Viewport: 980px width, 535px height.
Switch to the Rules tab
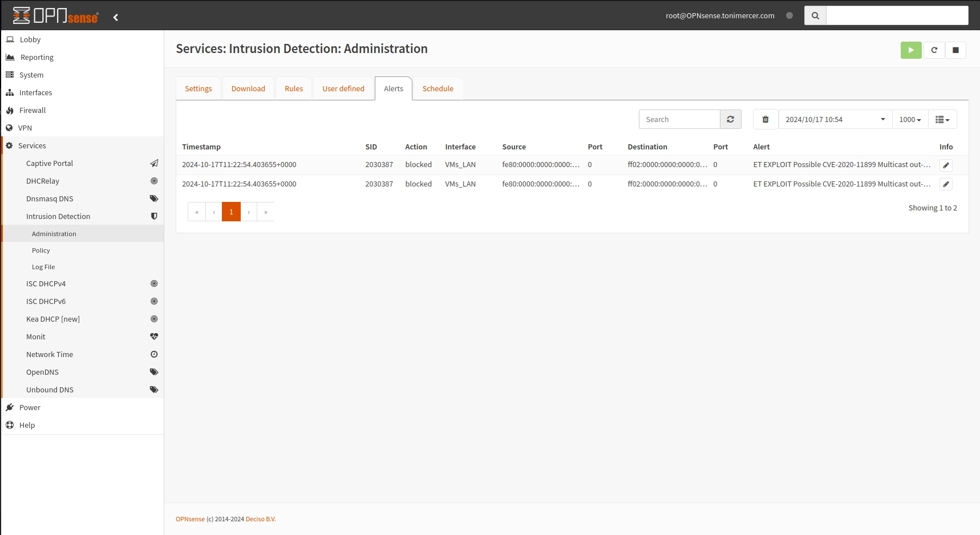pyautogui.click(x=294, y=88)
